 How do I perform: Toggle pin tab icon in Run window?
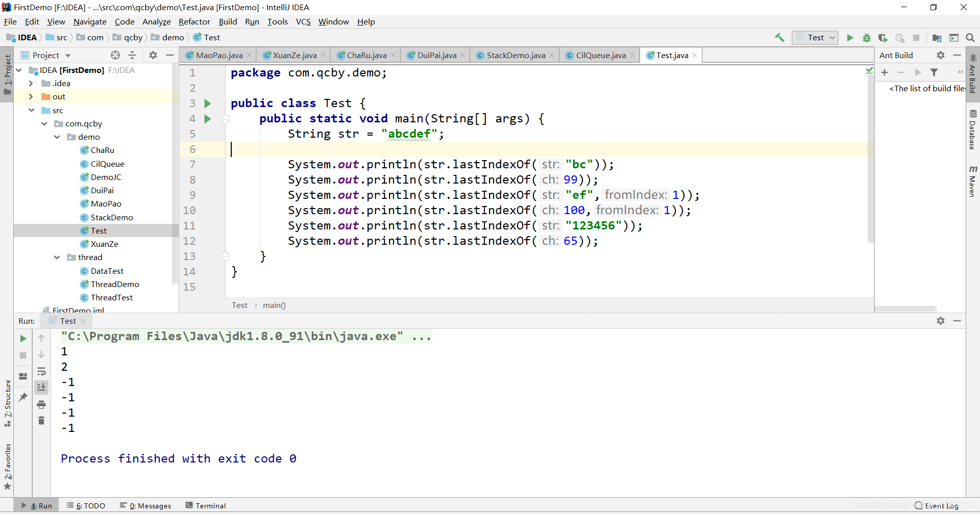tap(23, 397)
